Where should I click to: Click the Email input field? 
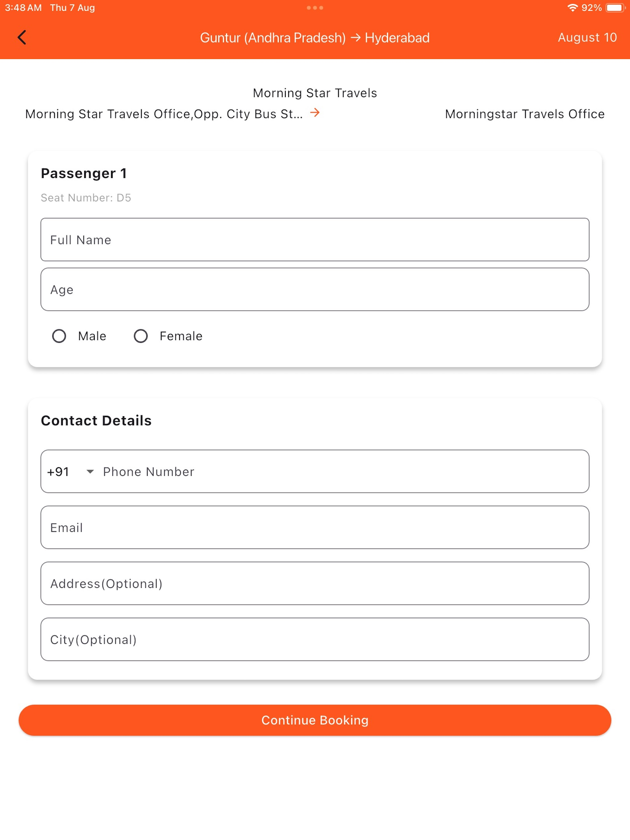point(315,528)
